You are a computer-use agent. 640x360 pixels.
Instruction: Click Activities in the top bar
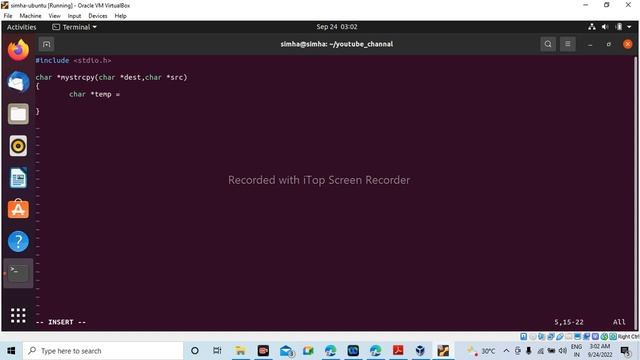point(22,27)
